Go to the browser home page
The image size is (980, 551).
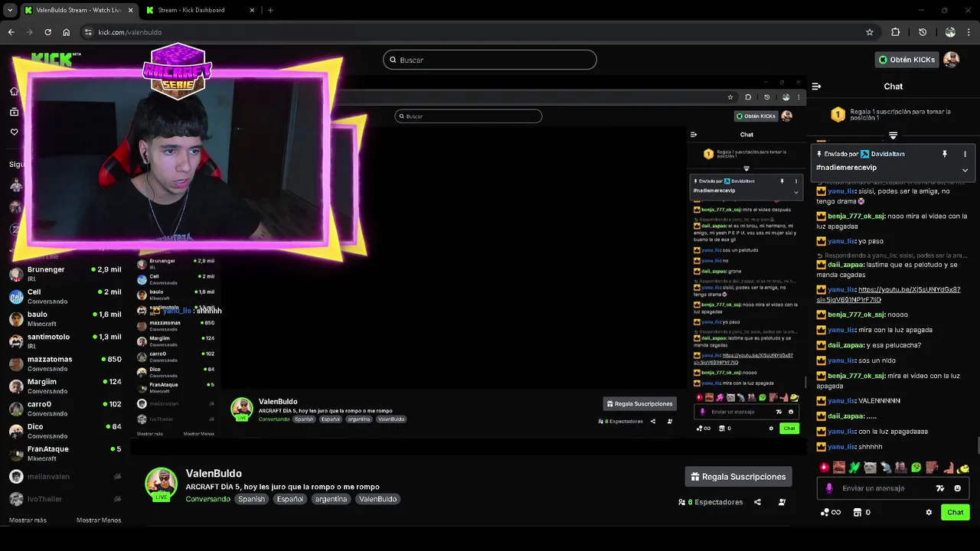(66, 32)
